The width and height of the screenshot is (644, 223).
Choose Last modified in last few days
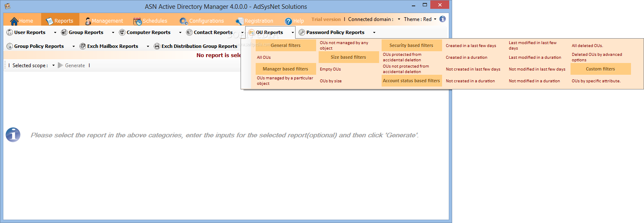[x=533, y=45]
